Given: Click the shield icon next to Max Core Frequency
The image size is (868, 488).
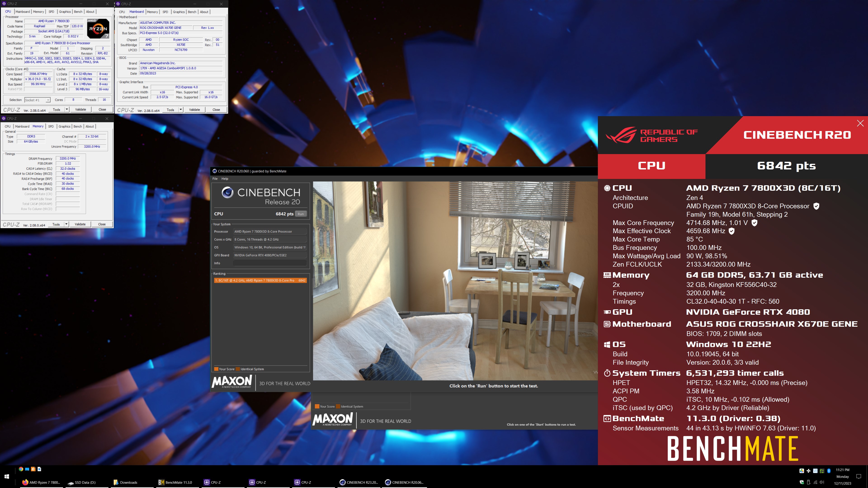Looking at the screenshot, I should coord(755,223).
